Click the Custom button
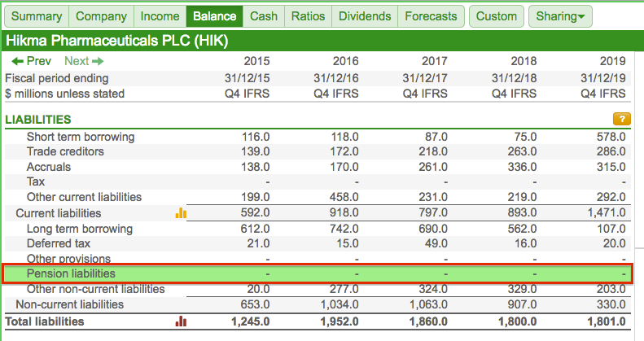644x341 pixels. coord(497,16)
